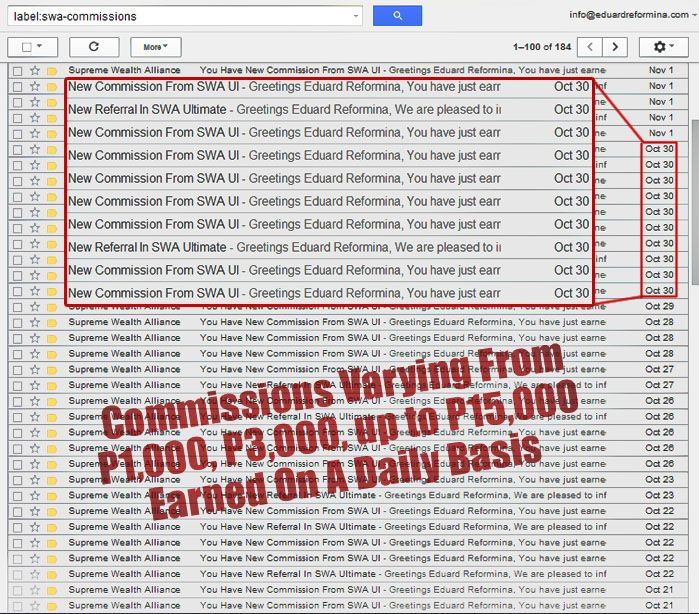This screenshot has width=699, height=614.
Task: Click importance marker on Oct 29 email
Action: coord(52,307)
